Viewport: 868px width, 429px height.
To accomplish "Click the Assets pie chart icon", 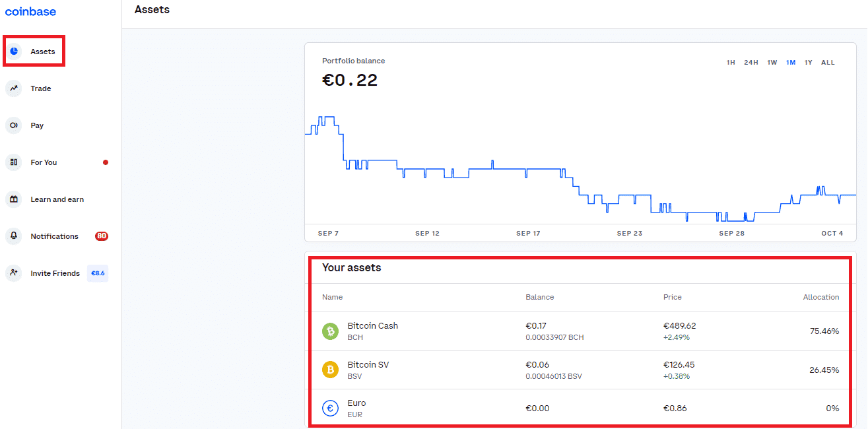I will tap(14, 51).
